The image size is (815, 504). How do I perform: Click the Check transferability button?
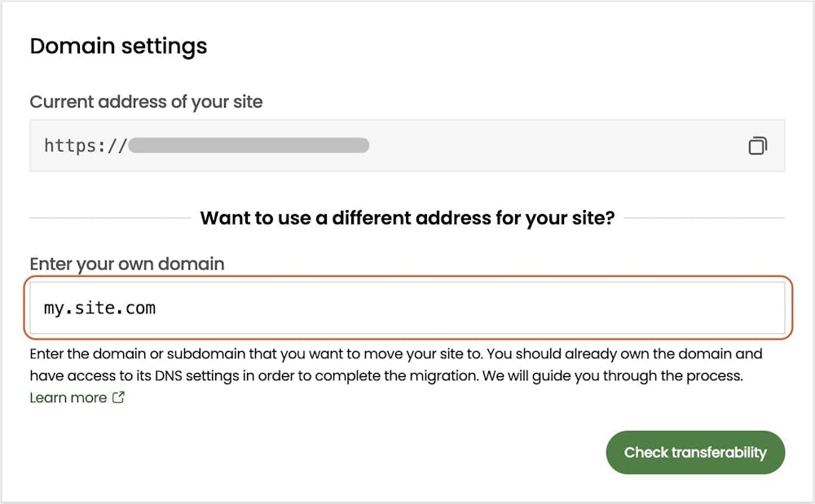[x=695, y=452]
